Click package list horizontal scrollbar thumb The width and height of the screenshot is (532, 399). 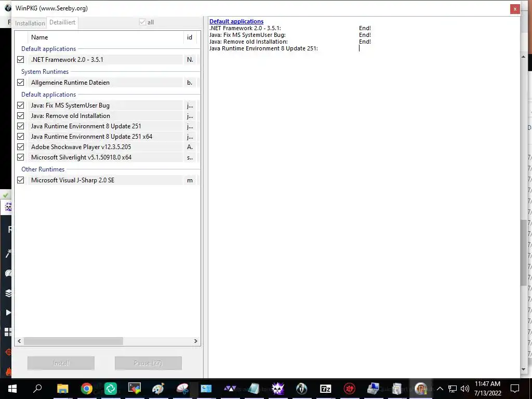click(73, 341)
